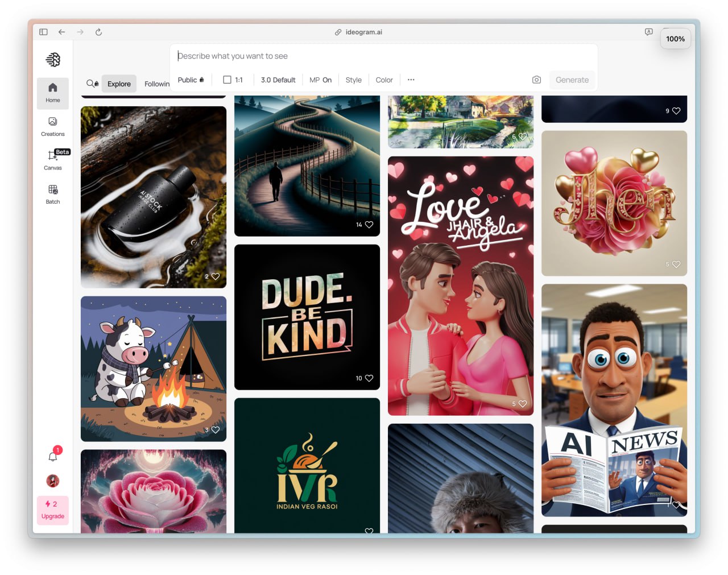Open the 1:1 aspect ratio selector
The height and width of the screenshot is (575, 728).
pyautogui.click(x=233, y=80)
